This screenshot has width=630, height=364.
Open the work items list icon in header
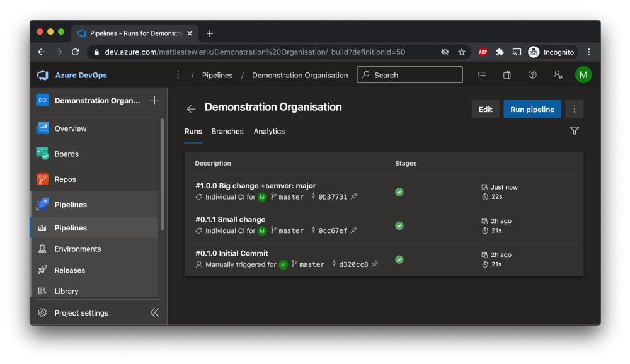(482, 75)
